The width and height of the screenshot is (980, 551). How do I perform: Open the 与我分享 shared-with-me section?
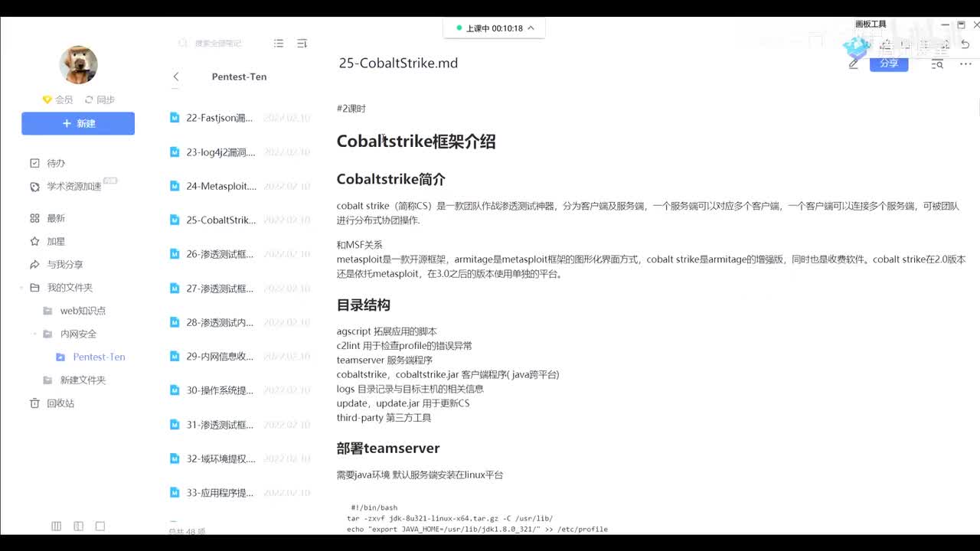click(65, 264)
